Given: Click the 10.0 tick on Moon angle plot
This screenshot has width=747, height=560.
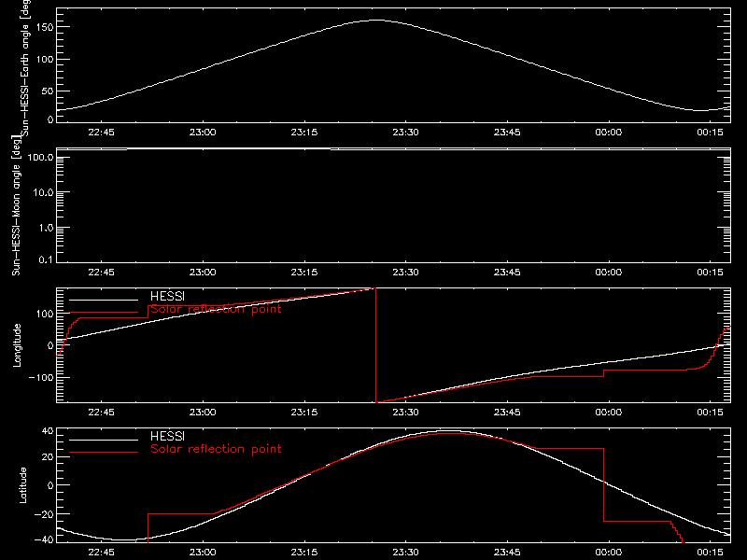Looking at the screenshot, I should 43,192.
